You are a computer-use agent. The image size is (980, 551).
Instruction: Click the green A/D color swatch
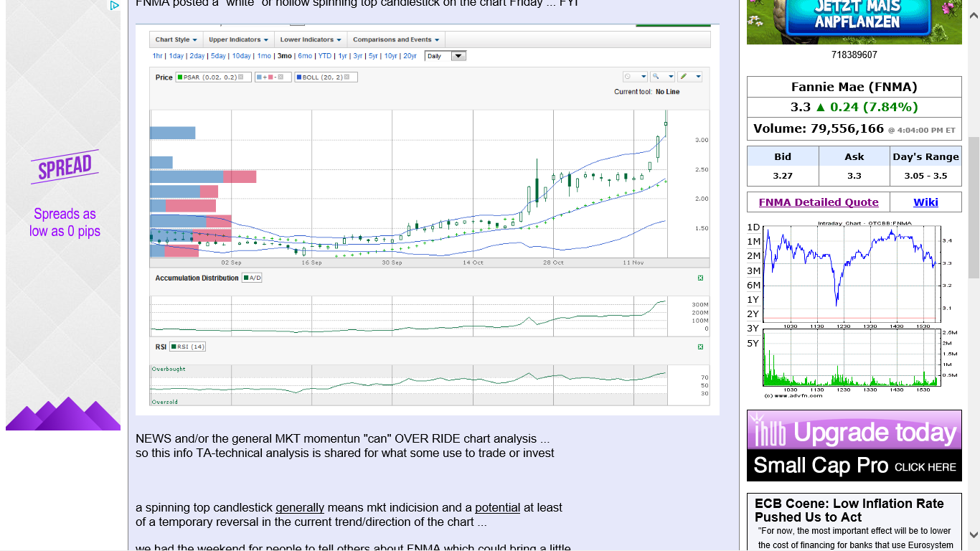pos(246,278)
